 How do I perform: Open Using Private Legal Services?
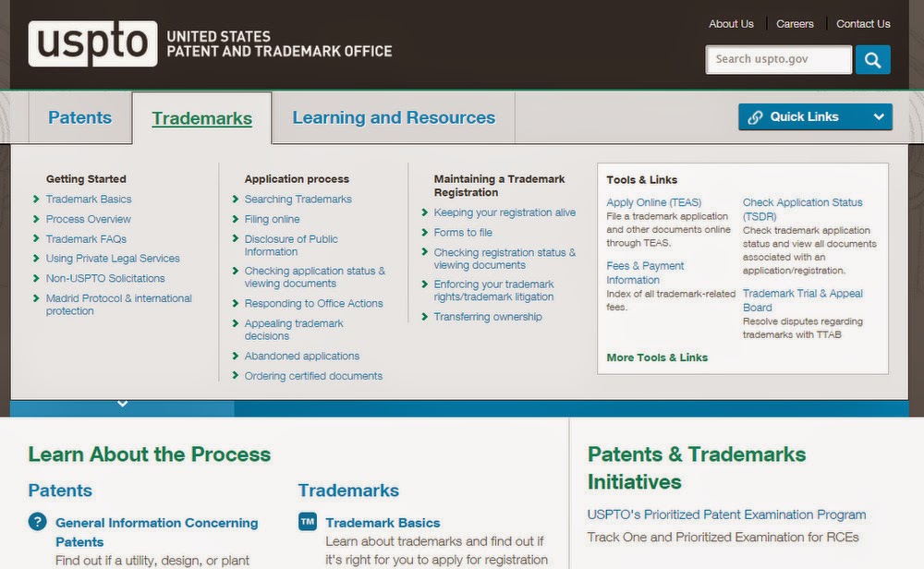click(113, 258)
